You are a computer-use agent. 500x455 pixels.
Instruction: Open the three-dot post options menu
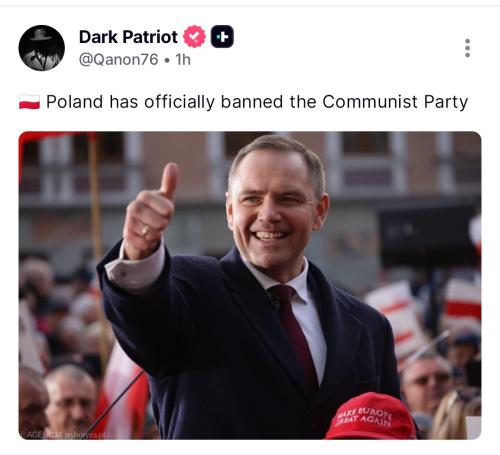(467, 48)
